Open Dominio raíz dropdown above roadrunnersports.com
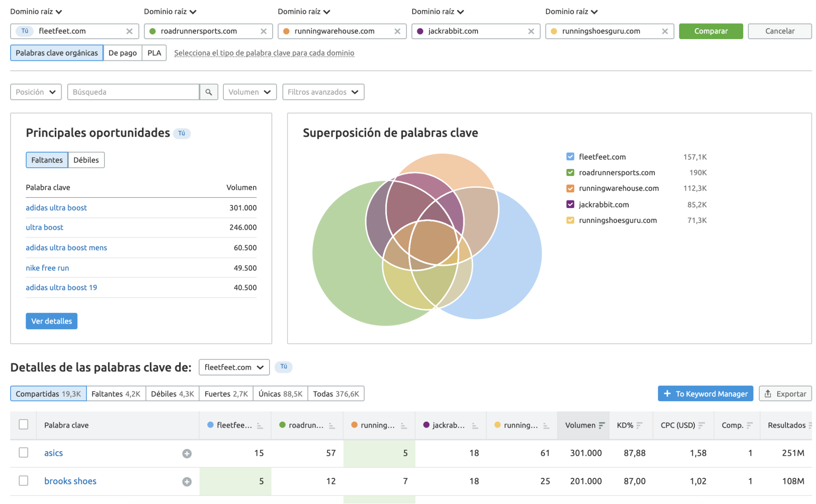This screenshot has width=816, height=504. coord(170,12)
